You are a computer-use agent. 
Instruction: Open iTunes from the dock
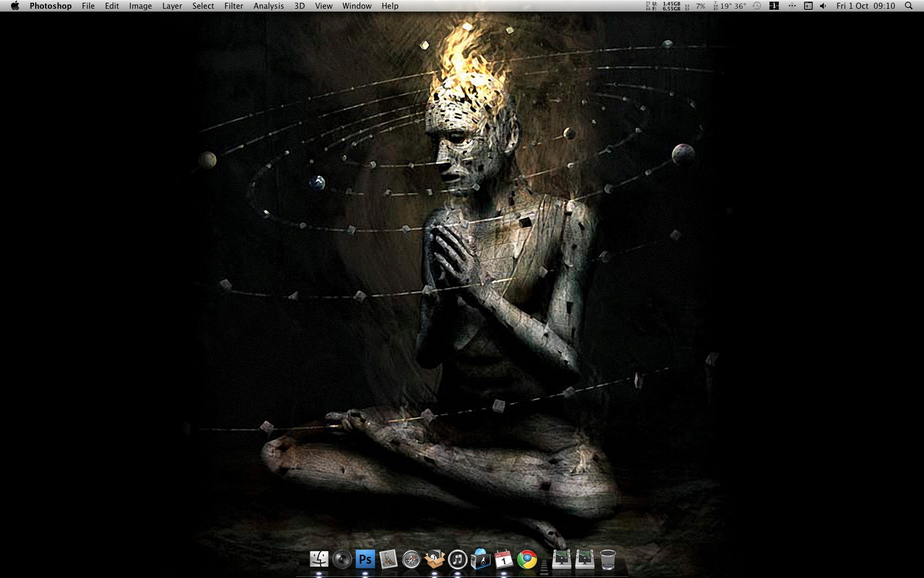tap(458, 559)
